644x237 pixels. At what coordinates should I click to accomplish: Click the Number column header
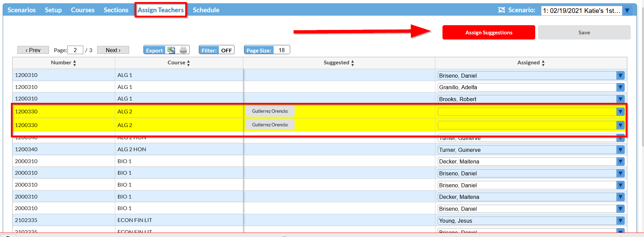point(64,63)
